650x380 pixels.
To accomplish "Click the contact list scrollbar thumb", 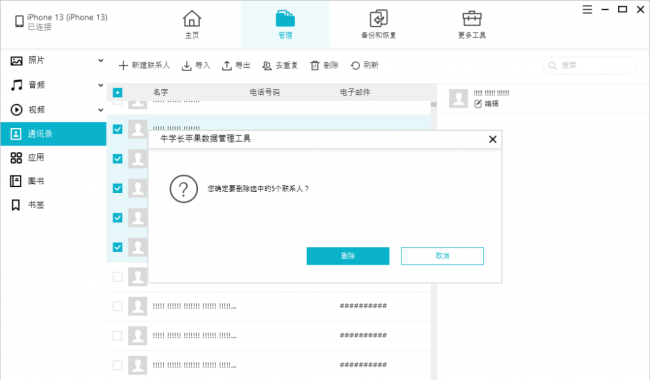I will click(x=434, y=105).
